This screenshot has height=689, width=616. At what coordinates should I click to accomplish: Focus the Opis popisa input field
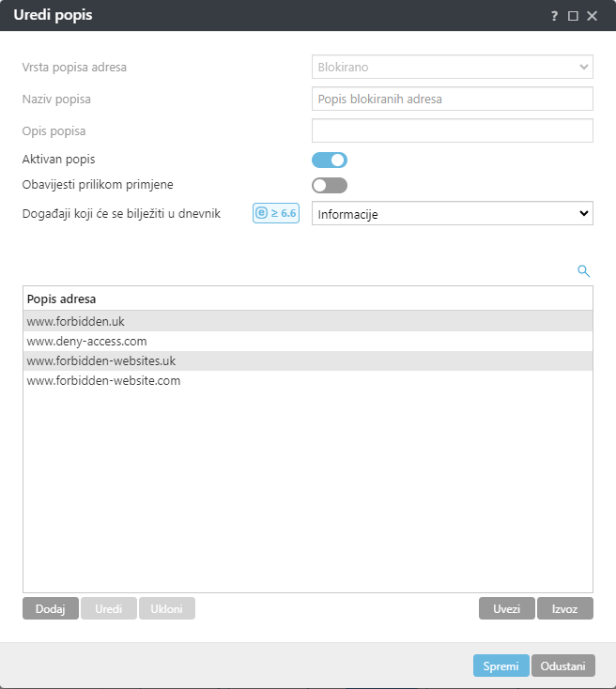point(452,130)
